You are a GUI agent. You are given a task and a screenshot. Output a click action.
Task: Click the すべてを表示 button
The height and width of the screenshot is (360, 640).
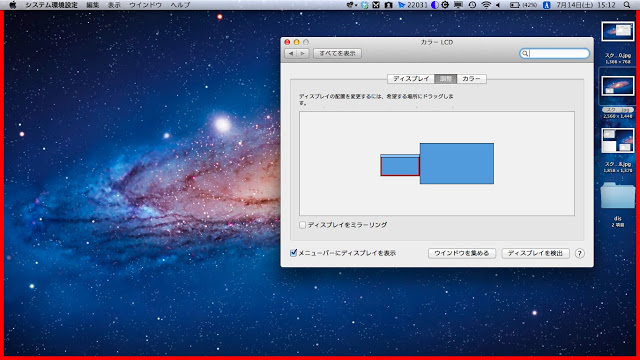pos(337,53)
